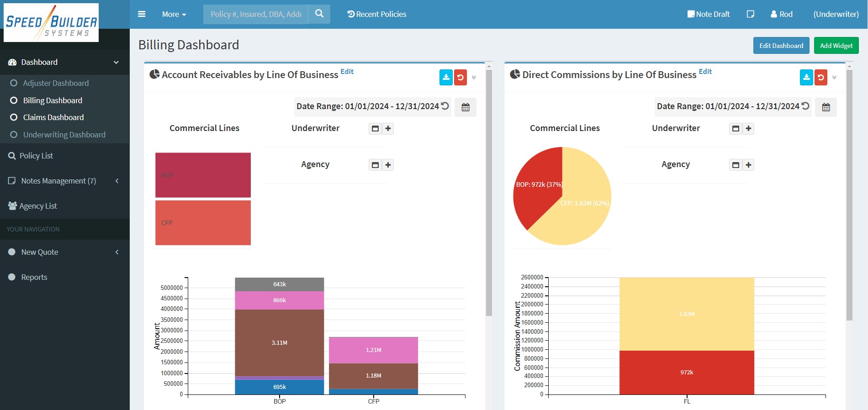The height and width of the screenshot is (410, 868).
Task: Open the Direct Commissions calendar picker
Action: tap(826, 107)
